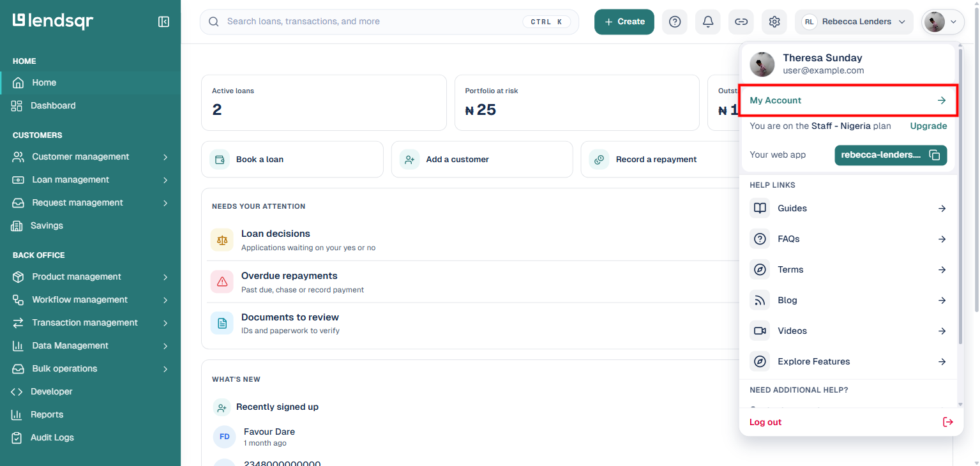Viewport: 980px width, 466px height.
Task: Click the Active loans card
Action: click(324, 103)
